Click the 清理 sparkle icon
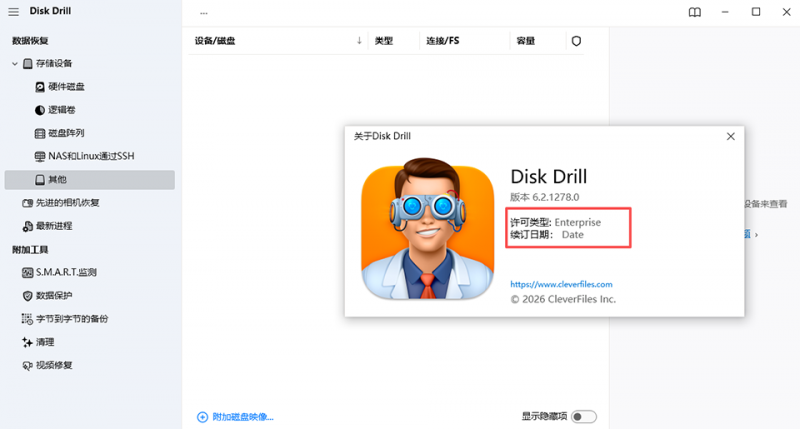 pos(27,342)
